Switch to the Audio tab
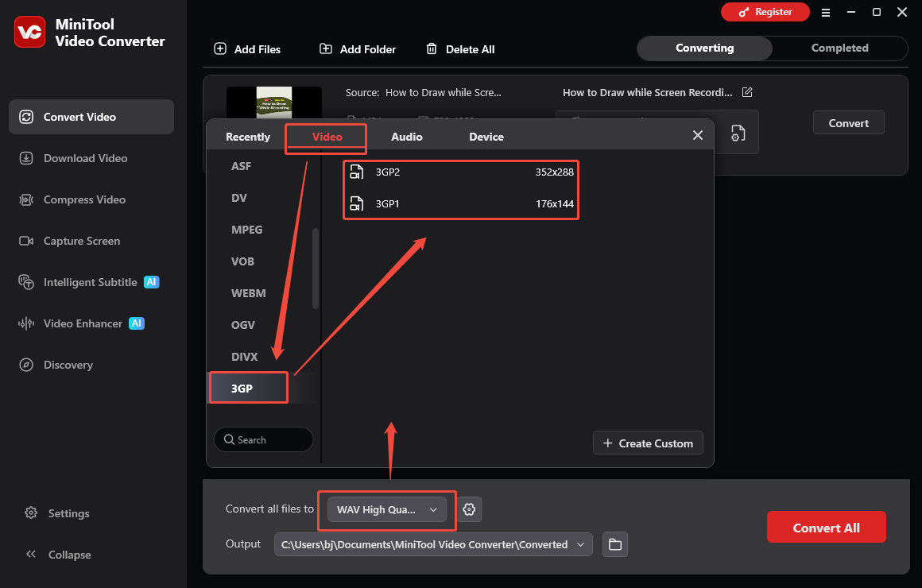 coord(407,137)
